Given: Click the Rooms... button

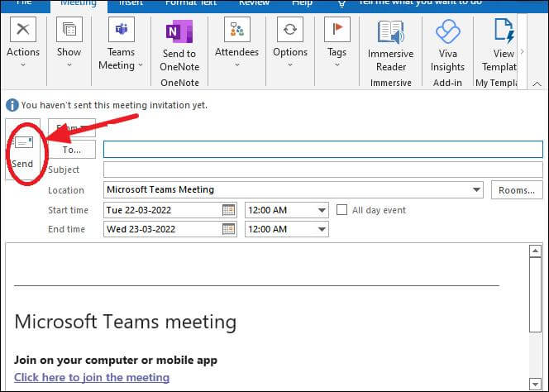Looking at the screenshot, I should tap(517, 190).
